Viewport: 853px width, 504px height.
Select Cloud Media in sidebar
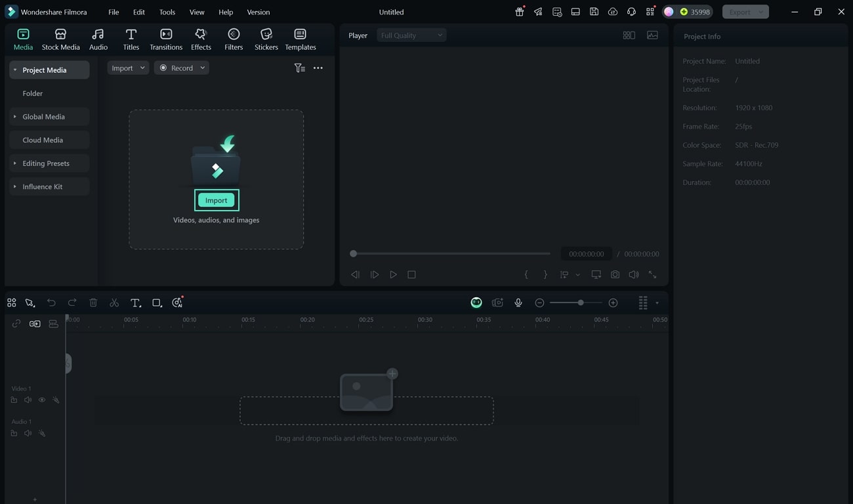(43, 140)
